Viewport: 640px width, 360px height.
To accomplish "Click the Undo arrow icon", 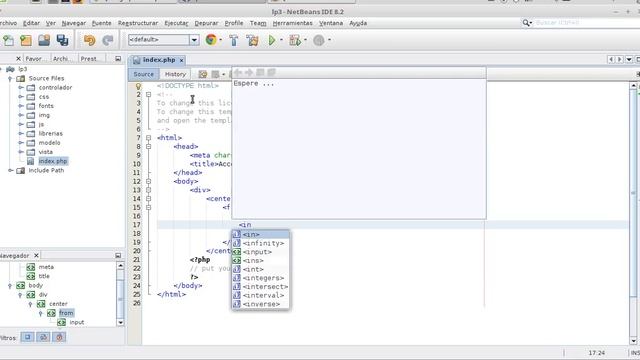I will point(89,40).
